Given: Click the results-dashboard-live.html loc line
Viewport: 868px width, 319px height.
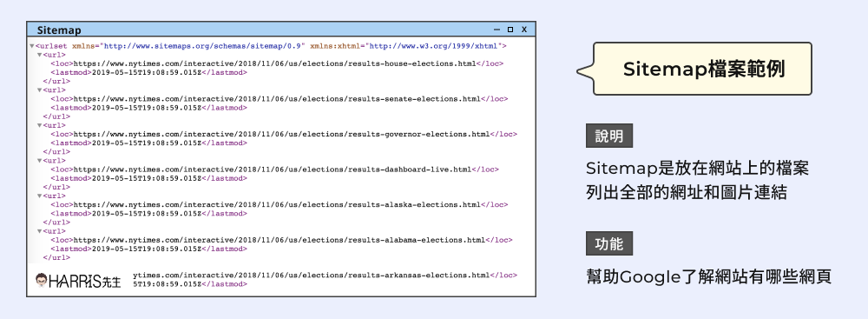Looking at the screenshot, I should click(274, 169).
